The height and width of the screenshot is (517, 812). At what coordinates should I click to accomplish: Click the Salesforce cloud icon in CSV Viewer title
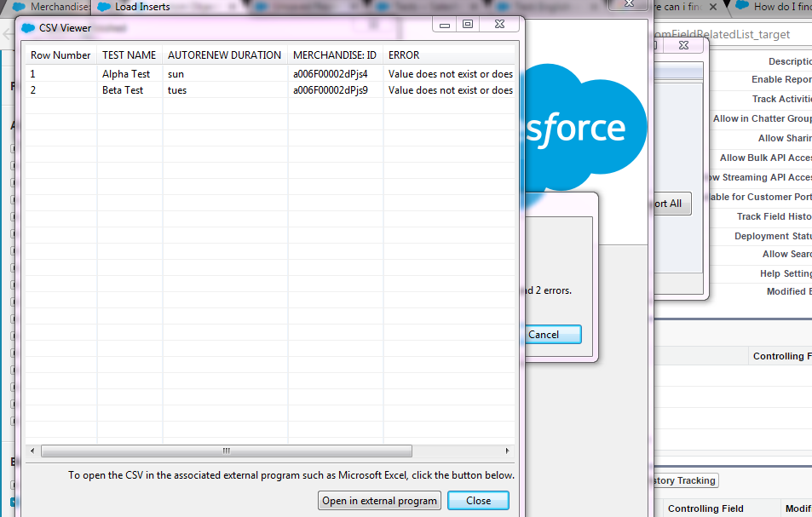click(x=29, y=28)
